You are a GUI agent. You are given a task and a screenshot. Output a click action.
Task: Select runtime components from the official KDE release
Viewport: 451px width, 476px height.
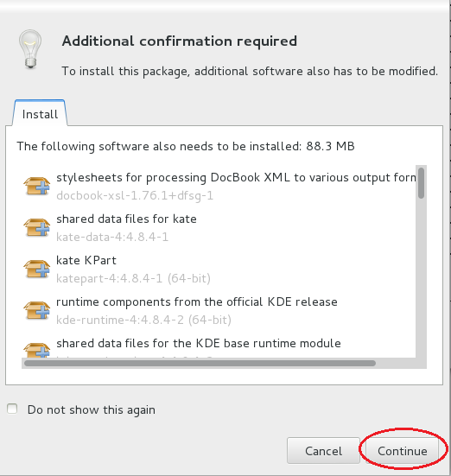(x=219, y=310)
